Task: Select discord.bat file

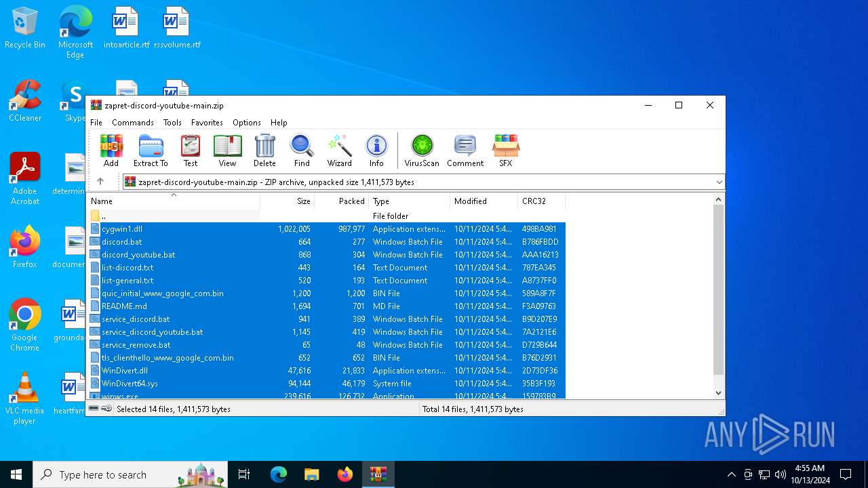Action: pos(325,242)
